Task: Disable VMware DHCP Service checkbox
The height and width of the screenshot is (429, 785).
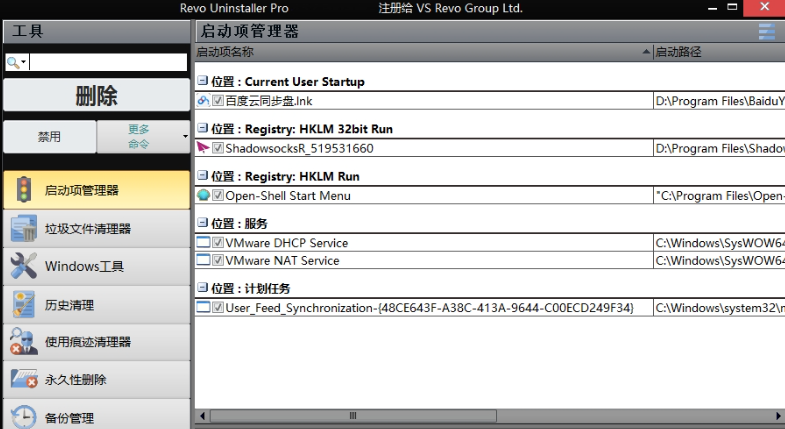Action: (218, 242)
